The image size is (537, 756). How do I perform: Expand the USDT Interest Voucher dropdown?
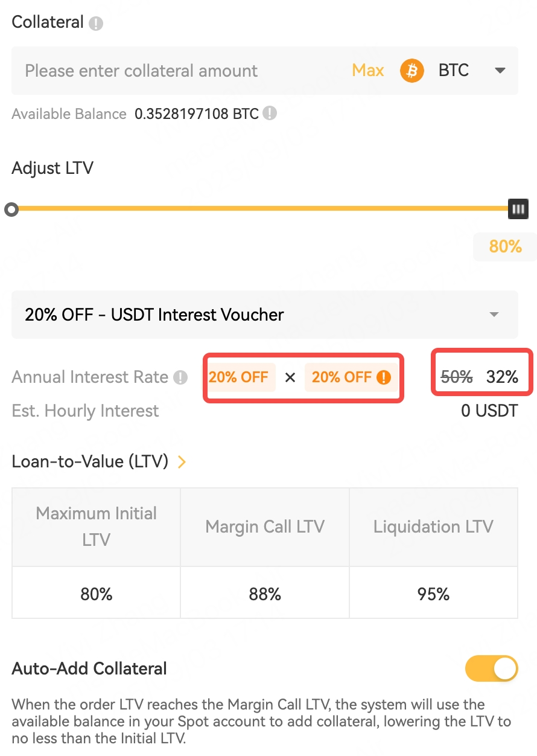(x=494, y=315)
